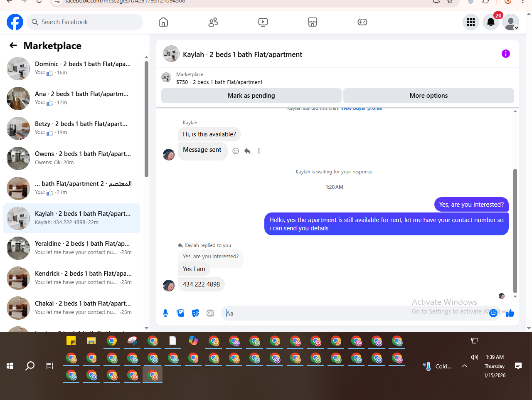The image size is (532, 400).
Task: Open File Explorer from the taskbar
Action: coord(91,341)
